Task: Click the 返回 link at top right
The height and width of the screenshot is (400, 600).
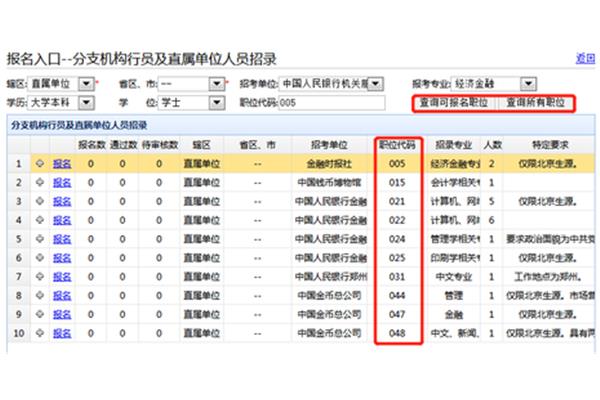Action: (585, 59)
